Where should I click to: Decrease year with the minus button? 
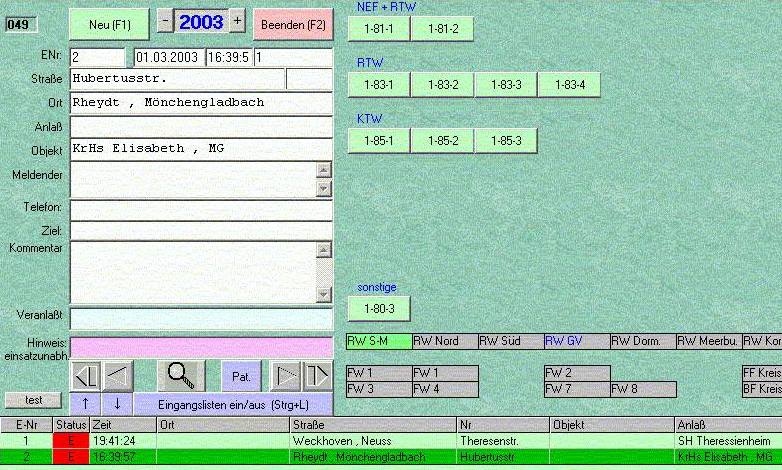point(166,20)
